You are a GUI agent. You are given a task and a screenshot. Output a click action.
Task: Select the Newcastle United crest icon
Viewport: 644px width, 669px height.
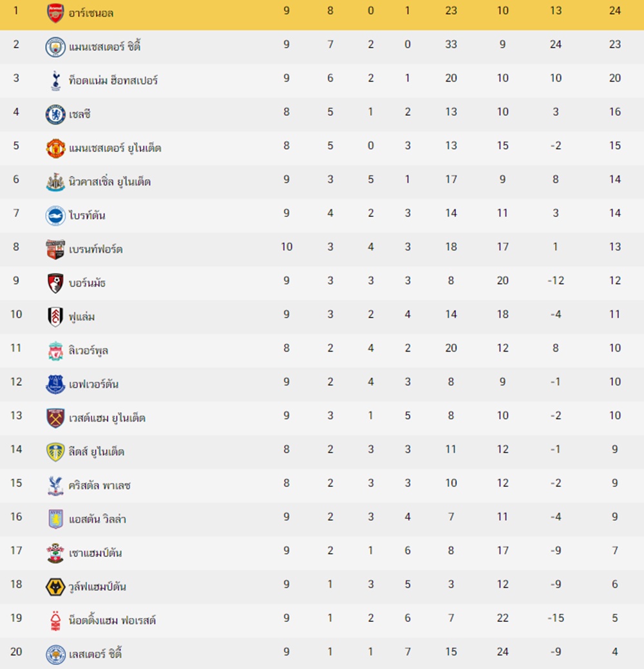[x=55, y=182]
